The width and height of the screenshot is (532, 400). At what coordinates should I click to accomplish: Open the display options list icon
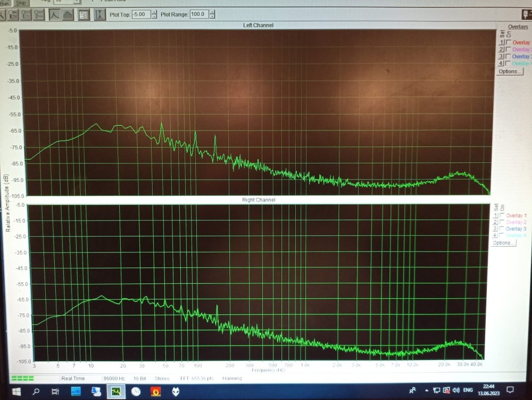pyautogui.click(x=82, y=14)
